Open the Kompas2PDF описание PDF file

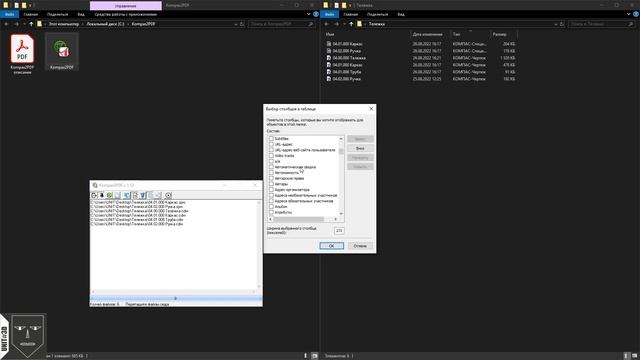click(x=22, y=54)
